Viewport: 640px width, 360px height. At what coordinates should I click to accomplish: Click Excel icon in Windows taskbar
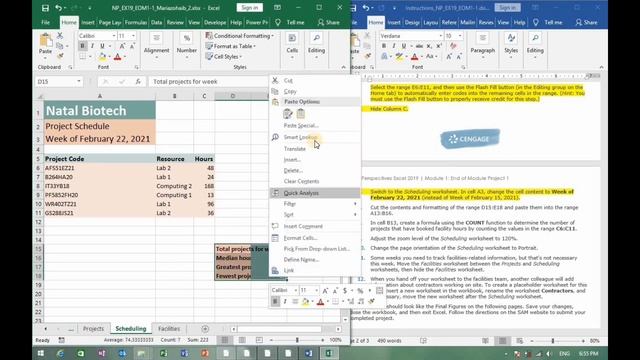pyautogui.click(x=329, y=353)
